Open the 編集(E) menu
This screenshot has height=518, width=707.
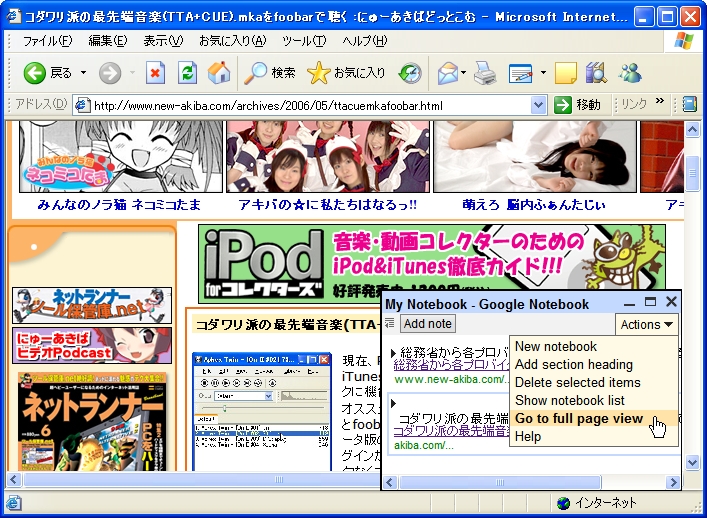point(108,41)
